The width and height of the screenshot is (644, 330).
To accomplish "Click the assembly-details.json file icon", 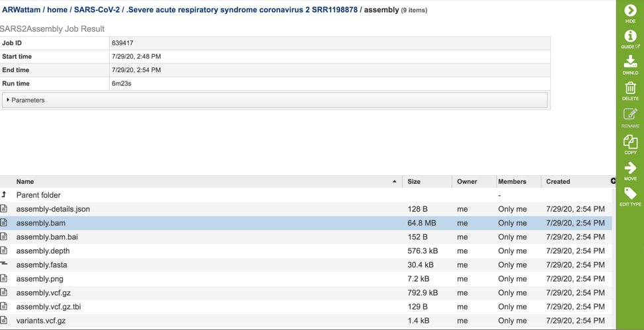I will pyautogui.click(x=4, y=209).
